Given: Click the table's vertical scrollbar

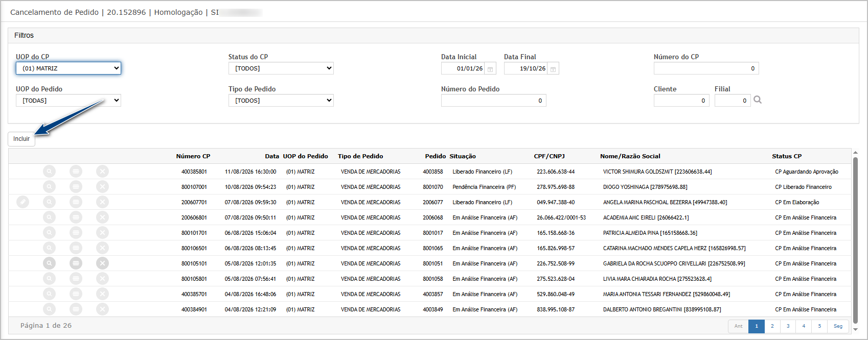Looking at the screenshot, I should click(x=855, y=240).
